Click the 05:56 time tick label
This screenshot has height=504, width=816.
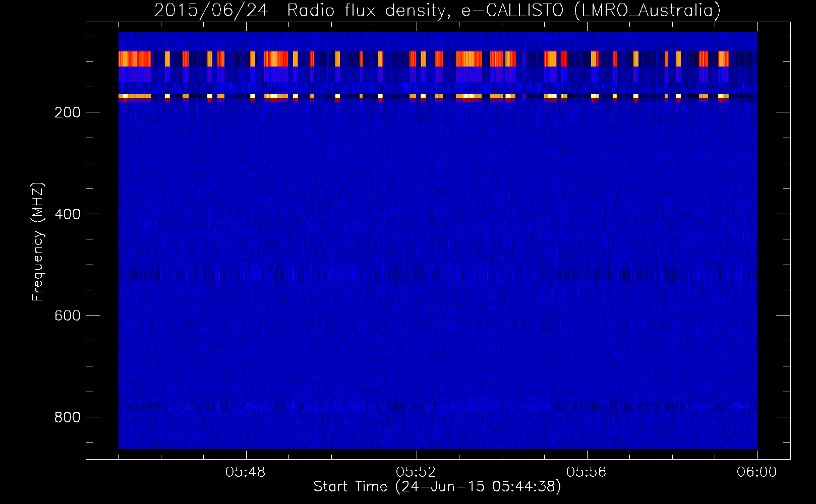(x=587, y=472)
